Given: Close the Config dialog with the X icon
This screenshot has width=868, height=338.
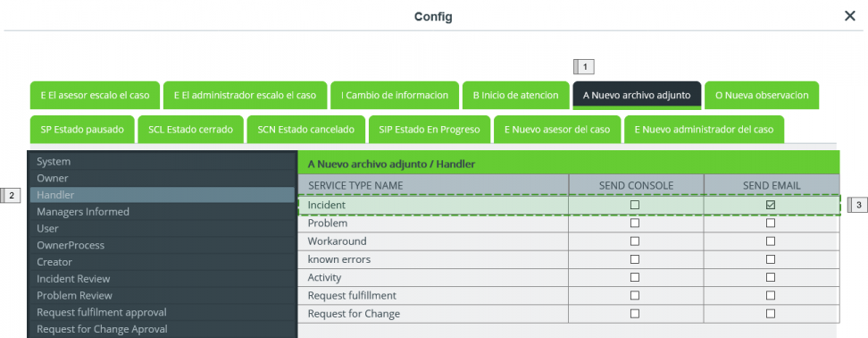Looking at the screenshot, I should click(850, 16).
